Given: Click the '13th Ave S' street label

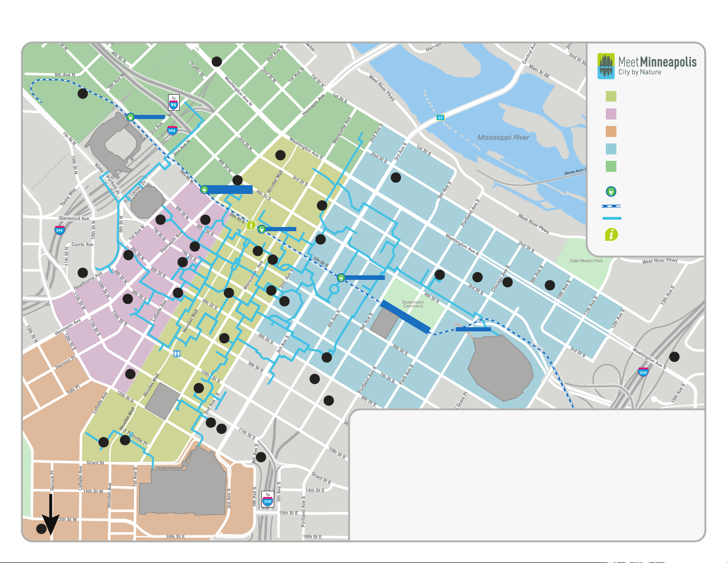Looking at the screenshot, I should pos(667,295).
